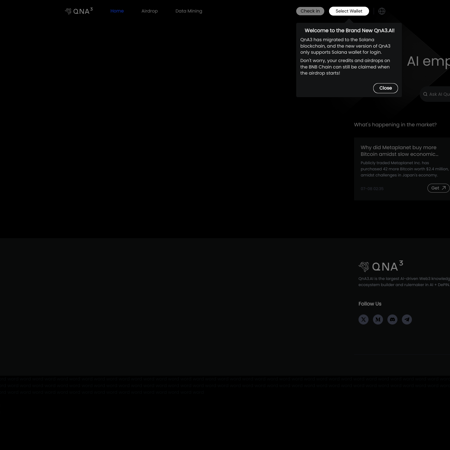The height and width of the screenshot is (450, 450).
Task: Click the footer QNA3 logo
Action: 381,266
